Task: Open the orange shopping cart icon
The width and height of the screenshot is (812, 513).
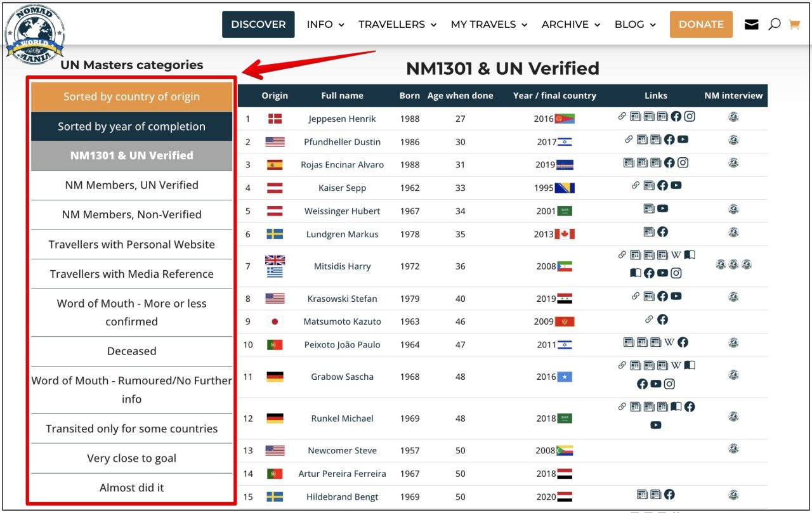Action: point(794,23)
